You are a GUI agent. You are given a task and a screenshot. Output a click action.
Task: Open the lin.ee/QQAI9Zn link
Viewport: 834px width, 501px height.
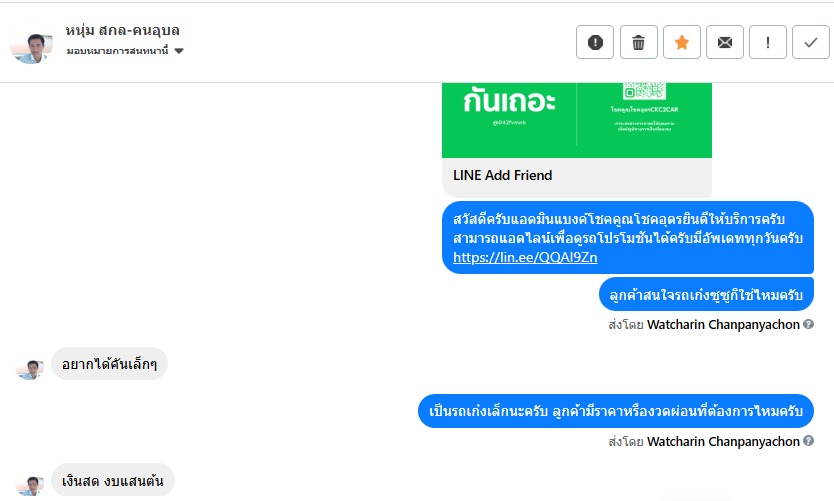pos(525,257)
